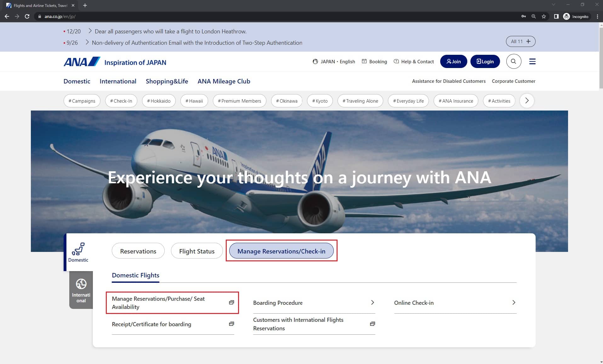Reload the page in browser
603x364 pixels.
click(x=27, y=16)
